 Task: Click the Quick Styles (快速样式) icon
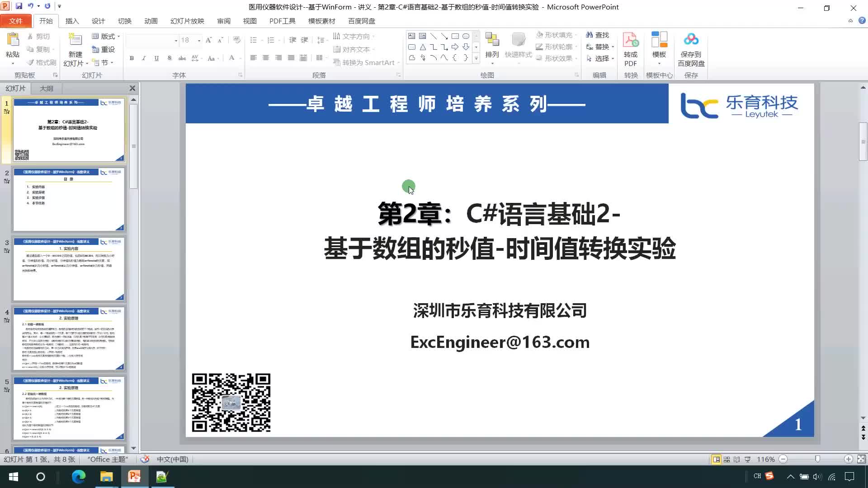tap(518, 40)
